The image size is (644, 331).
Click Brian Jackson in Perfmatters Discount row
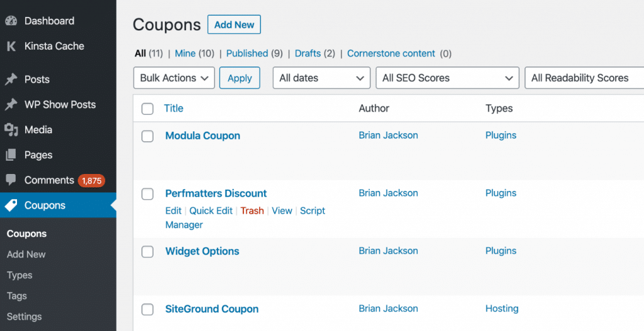tap(389, 193)
